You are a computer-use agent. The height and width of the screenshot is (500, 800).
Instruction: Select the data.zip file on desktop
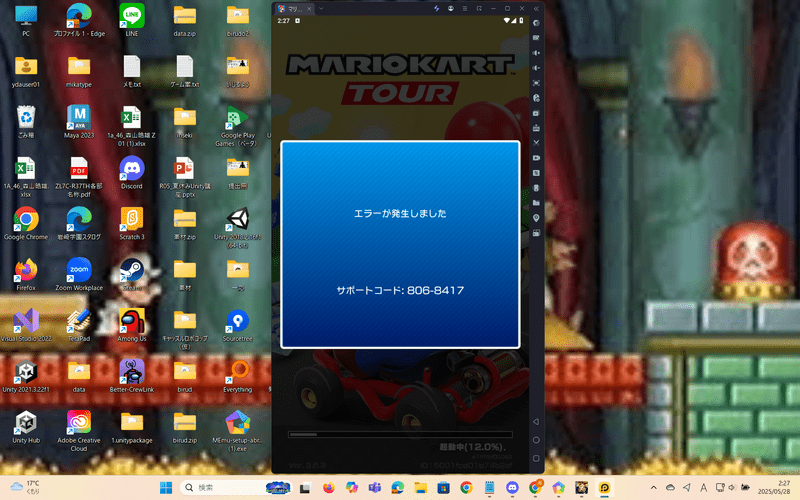185,21
